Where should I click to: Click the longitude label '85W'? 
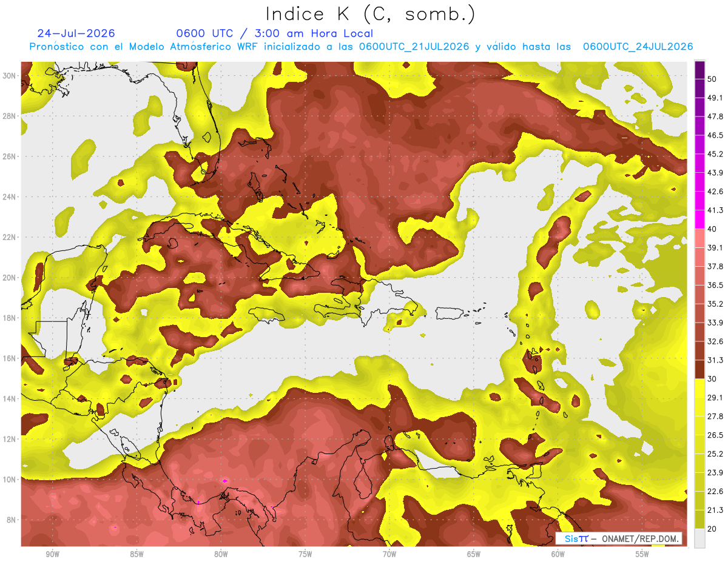(x=136, y=554)
